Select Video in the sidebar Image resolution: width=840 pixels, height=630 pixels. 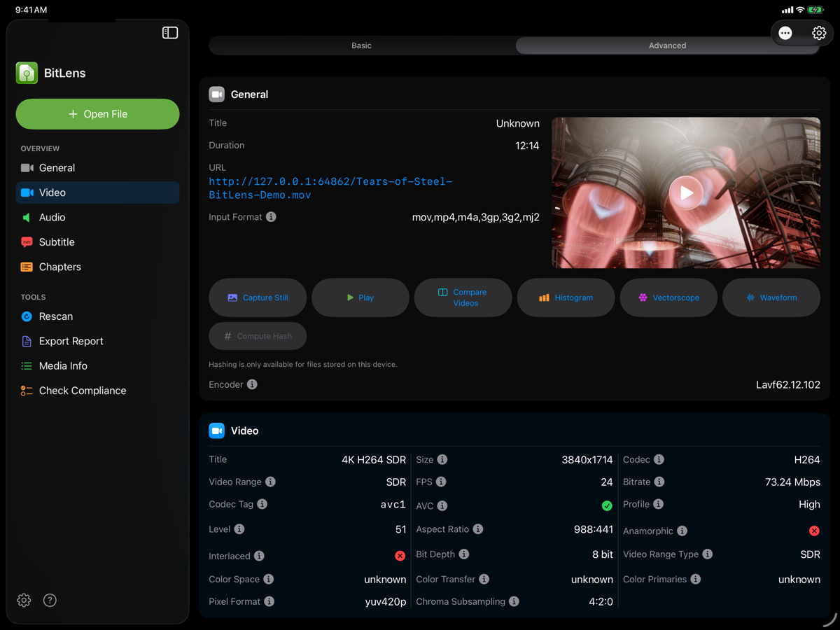[97, 192]
